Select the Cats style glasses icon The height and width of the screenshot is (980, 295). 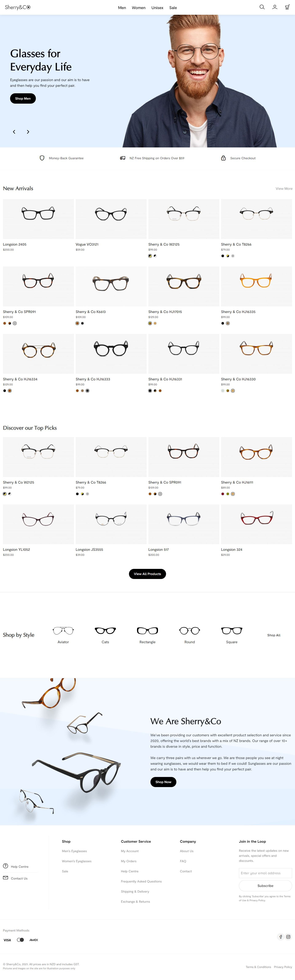click(105, 630)
